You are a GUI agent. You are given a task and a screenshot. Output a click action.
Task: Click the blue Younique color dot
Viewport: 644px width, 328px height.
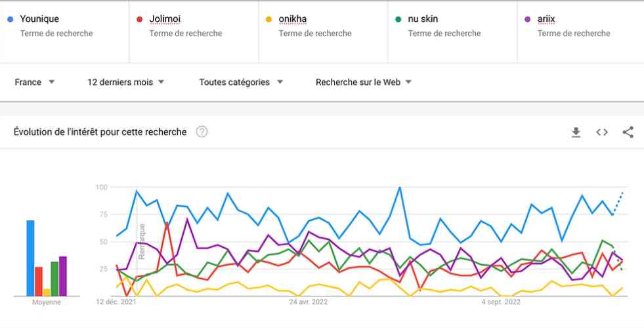pyautogui.click(x=11, y=19)
